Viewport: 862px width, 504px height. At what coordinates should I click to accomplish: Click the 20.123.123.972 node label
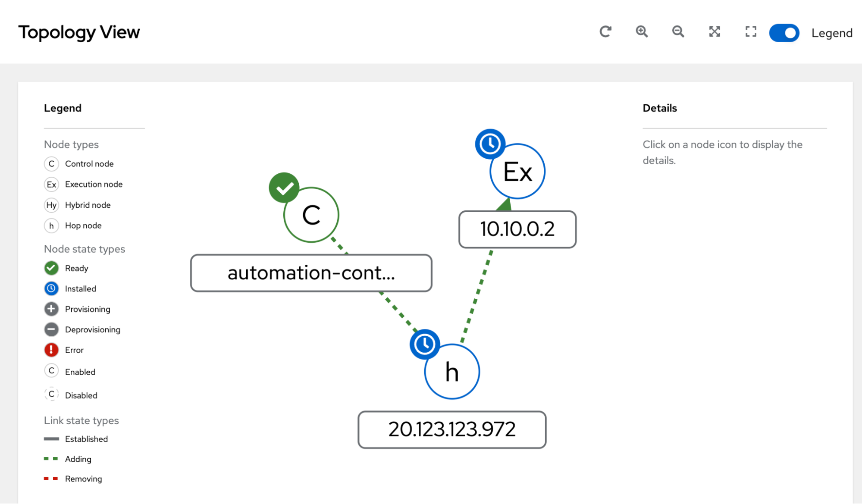pyautogui.click(x=452, y=430)
